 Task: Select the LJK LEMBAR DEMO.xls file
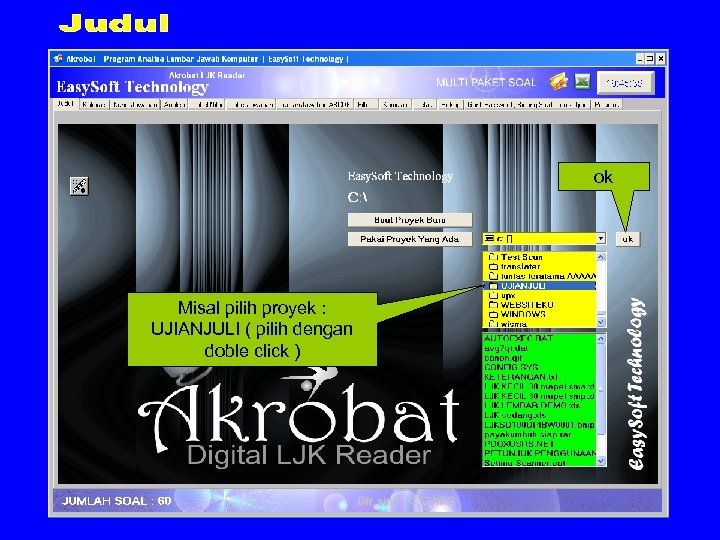click(540, 405)
